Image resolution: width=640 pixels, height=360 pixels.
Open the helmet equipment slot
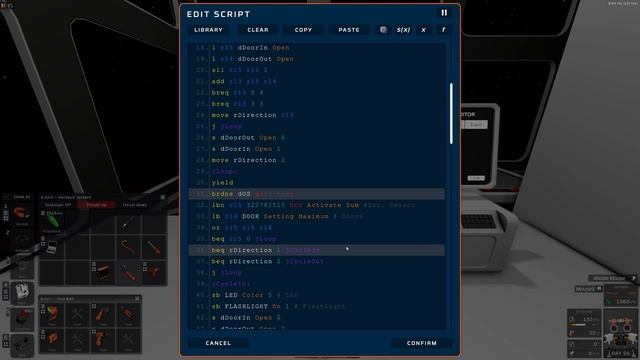[22, 214]
